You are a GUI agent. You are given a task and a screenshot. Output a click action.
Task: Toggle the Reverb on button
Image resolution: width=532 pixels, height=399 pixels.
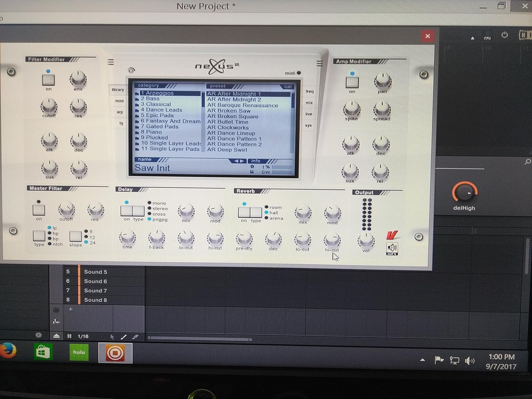click(x=244, y=212)
